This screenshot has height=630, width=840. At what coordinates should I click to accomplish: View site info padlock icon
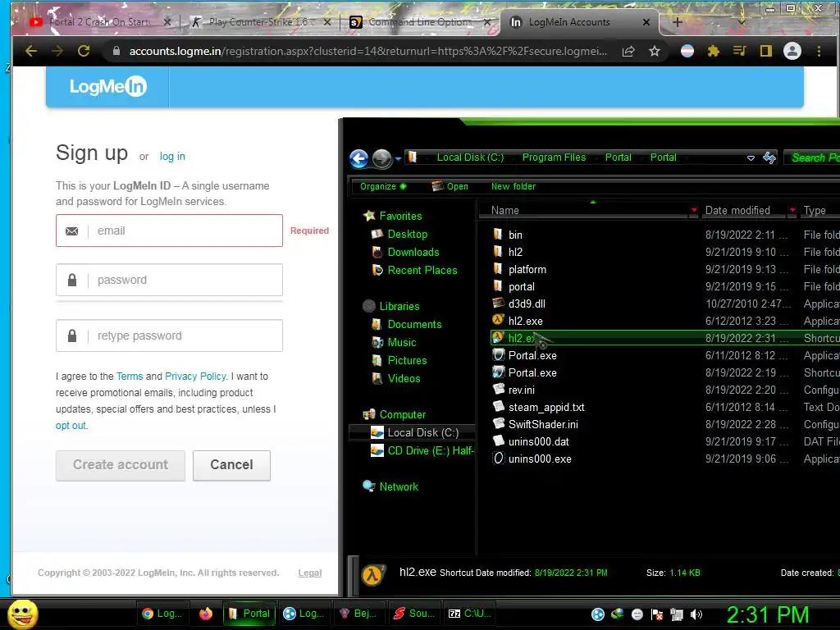click(116, 51)
